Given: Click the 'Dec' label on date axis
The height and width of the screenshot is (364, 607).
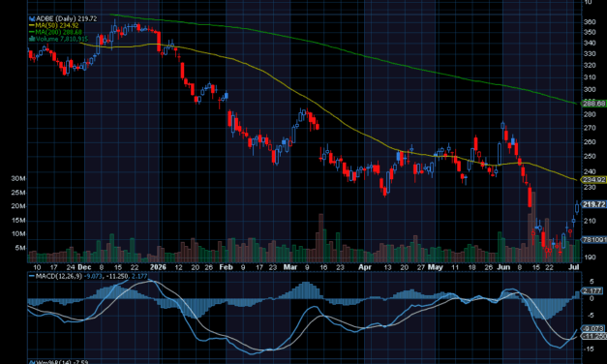Looking at the screenshot, I should [84, 267].
